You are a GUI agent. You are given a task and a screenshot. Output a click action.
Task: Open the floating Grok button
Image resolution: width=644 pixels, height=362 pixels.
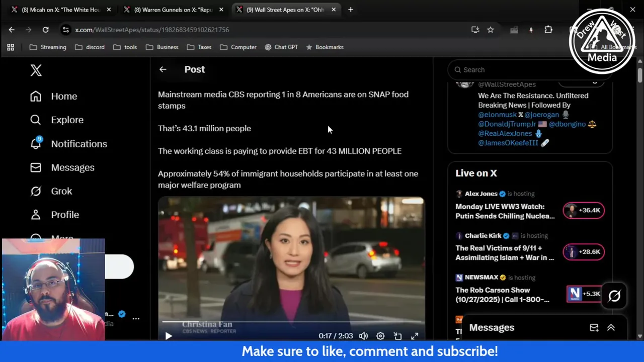(614, 296)
